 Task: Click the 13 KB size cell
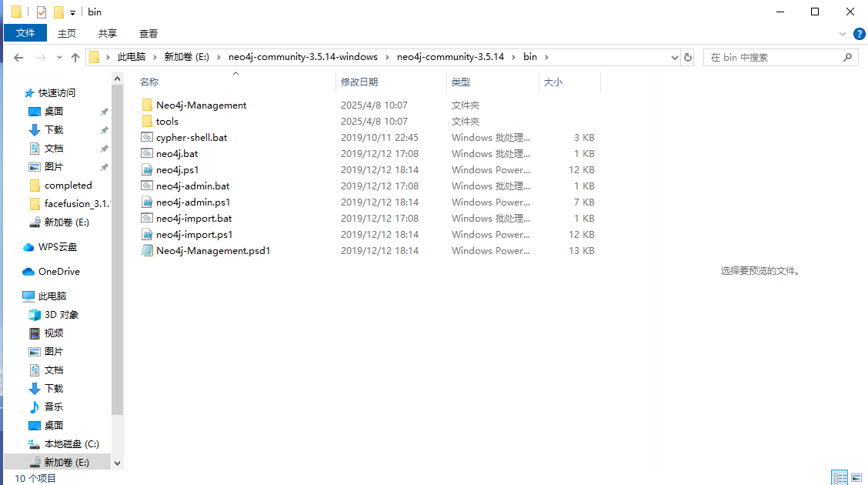[581, 251]
